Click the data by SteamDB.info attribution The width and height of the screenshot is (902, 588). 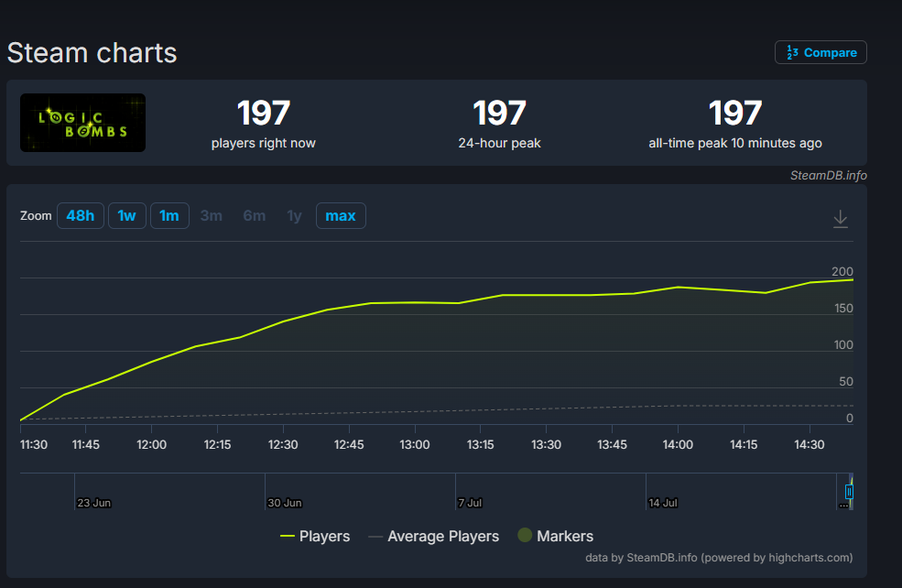pyautogui.click(x=719, y=558)
